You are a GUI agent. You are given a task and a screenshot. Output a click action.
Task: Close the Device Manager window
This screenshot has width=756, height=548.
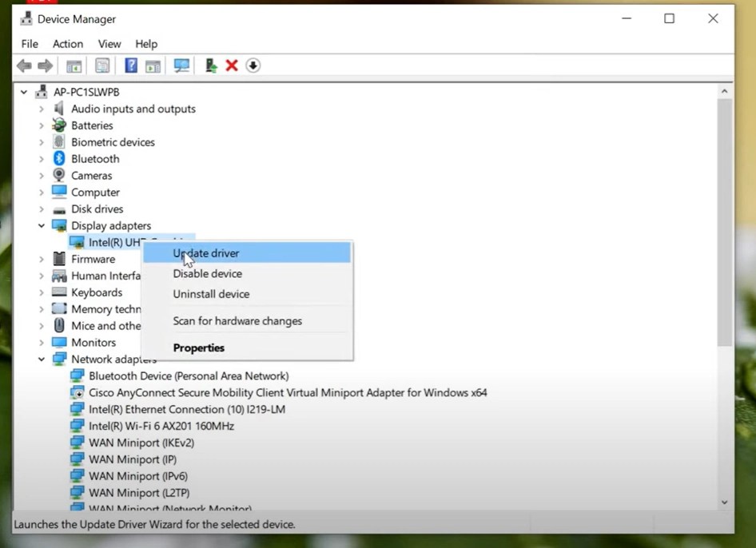pos(713,18)
